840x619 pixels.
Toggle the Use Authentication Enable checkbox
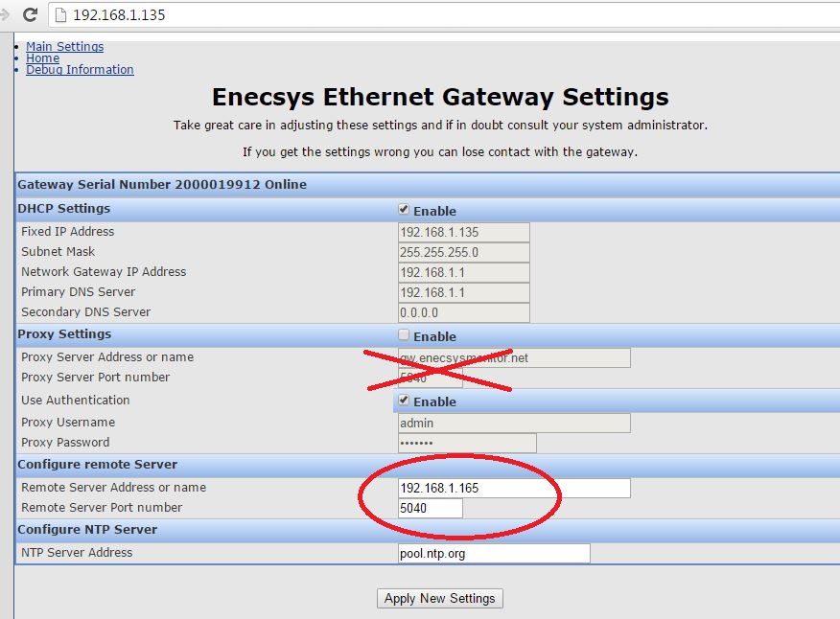[404, 400]
